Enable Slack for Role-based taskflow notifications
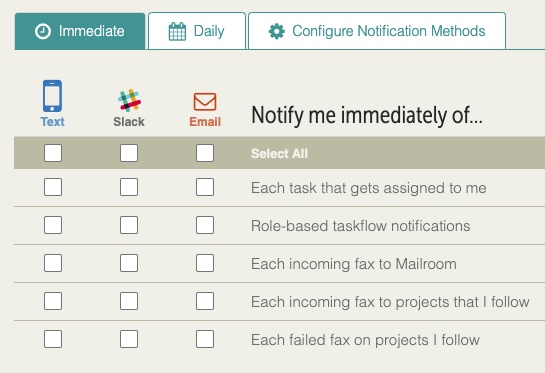 pyautogui.click(x=129, y=225)
